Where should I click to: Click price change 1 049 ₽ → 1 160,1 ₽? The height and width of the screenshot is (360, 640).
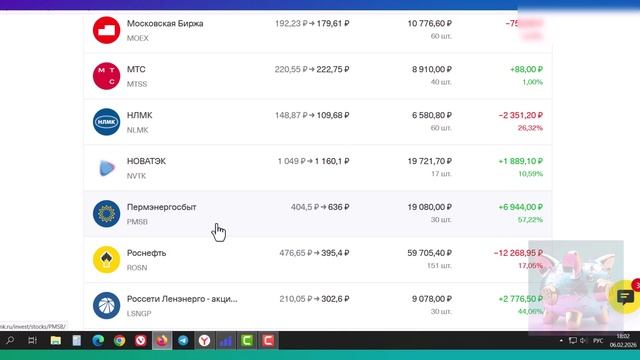(313, 161)
